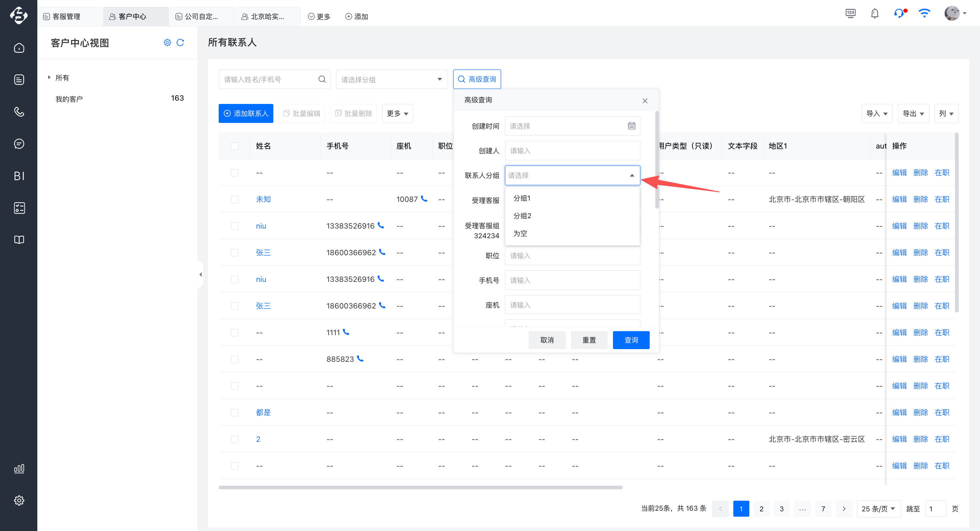Click the 查询 button
This screenshot has height=531, width=980.
(x=631, y=340)
